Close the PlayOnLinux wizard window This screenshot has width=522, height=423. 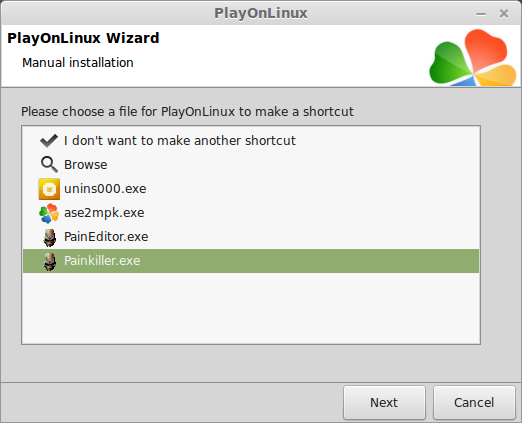pyautogui.click(x=504, y=14)
